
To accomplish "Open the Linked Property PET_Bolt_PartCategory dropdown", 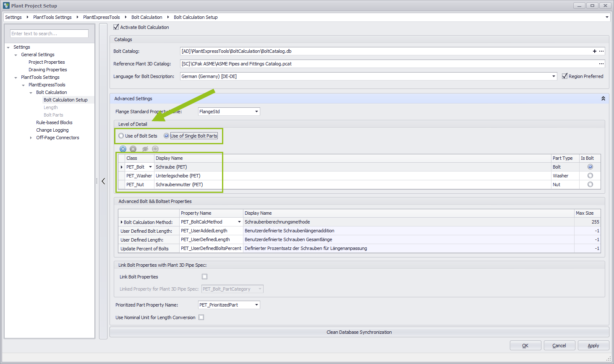I will pos(260,289).
